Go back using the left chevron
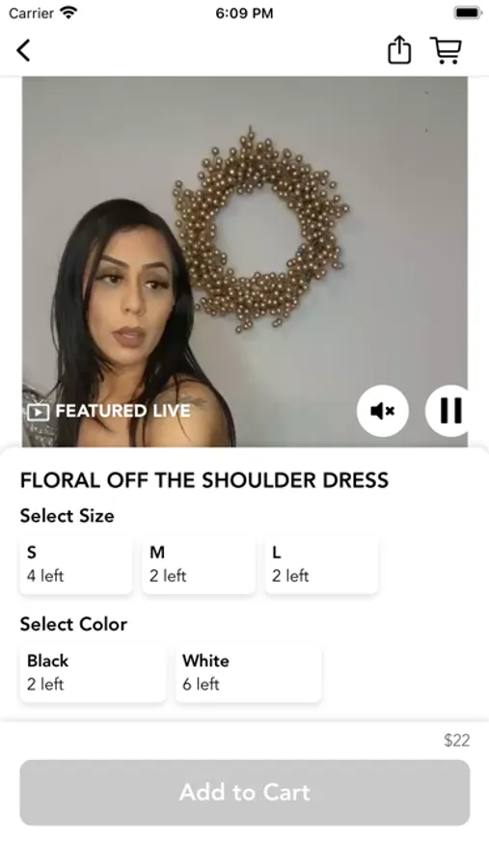 (x=23, y=50)
